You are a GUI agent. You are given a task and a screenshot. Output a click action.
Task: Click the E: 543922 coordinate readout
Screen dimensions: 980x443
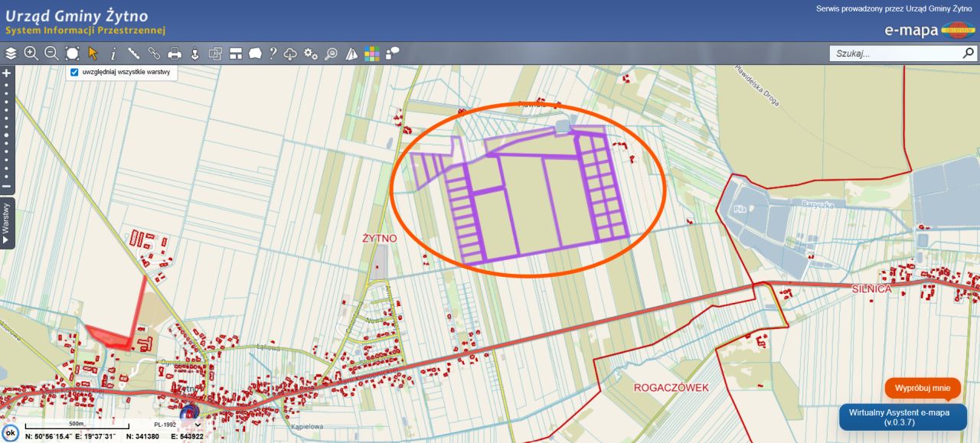(x=187, y=436)
